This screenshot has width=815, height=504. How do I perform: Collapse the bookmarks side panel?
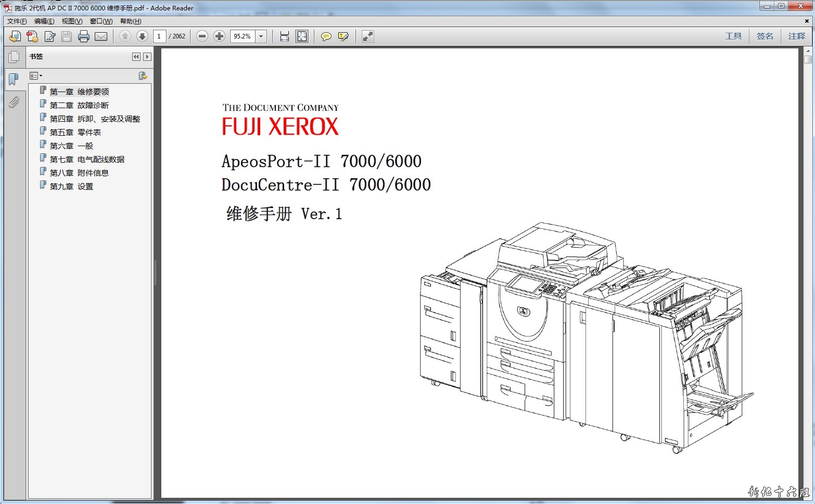click(x=136, y=57)
